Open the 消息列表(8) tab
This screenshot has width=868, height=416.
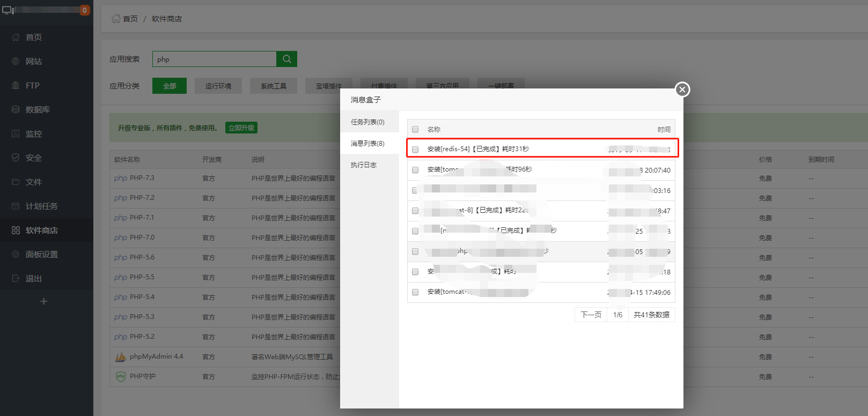[370, 143]
